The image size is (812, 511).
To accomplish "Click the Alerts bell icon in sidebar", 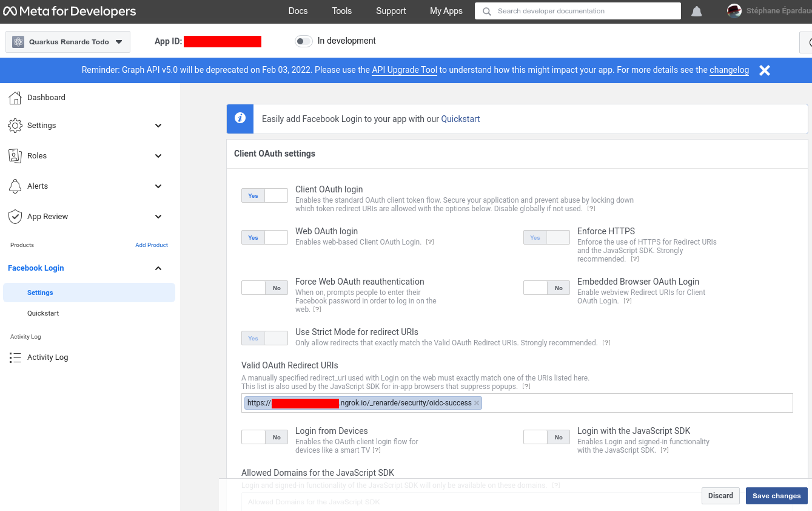I will click(15, 186).
